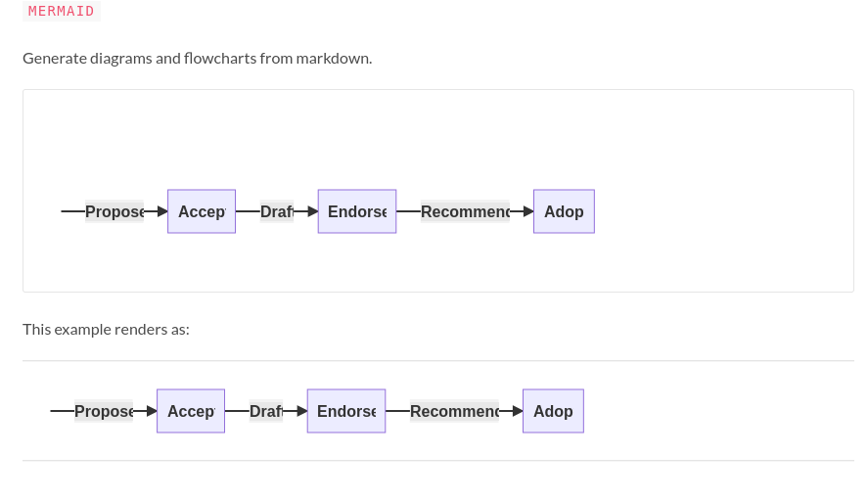Click the Draft edge label in upper diagram
868x501 pixels.
(277, 211)
